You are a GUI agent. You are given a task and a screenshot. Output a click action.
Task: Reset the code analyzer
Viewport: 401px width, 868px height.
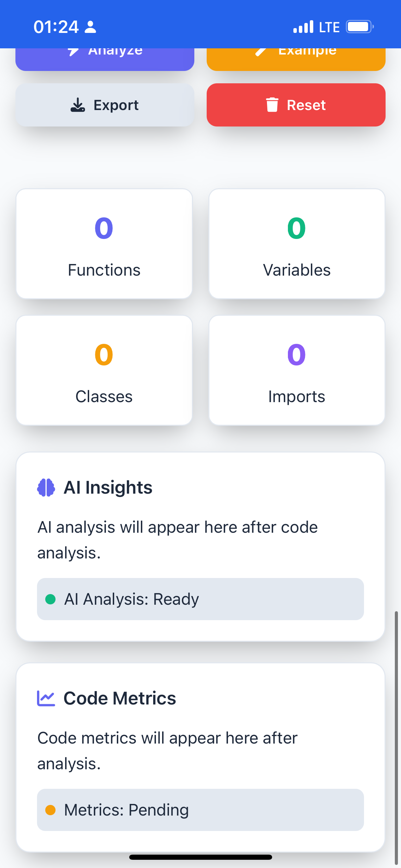[296, 105]
